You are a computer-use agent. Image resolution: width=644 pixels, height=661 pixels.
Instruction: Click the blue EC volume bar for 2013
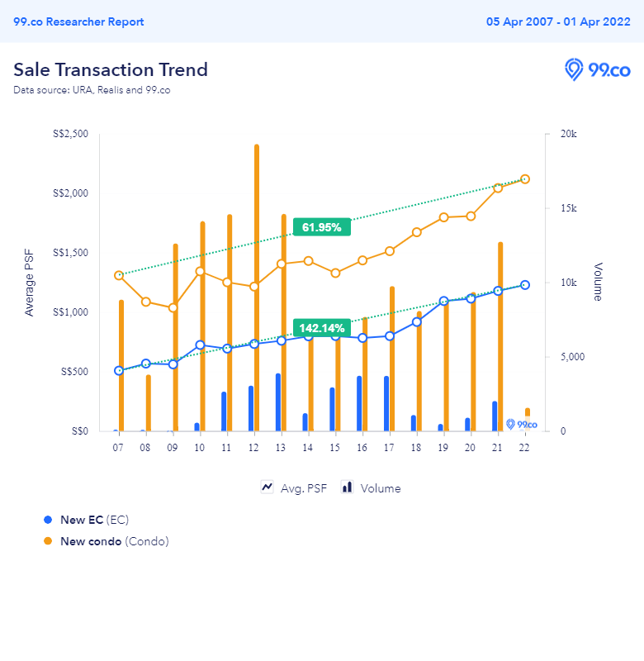pos(278,402)
